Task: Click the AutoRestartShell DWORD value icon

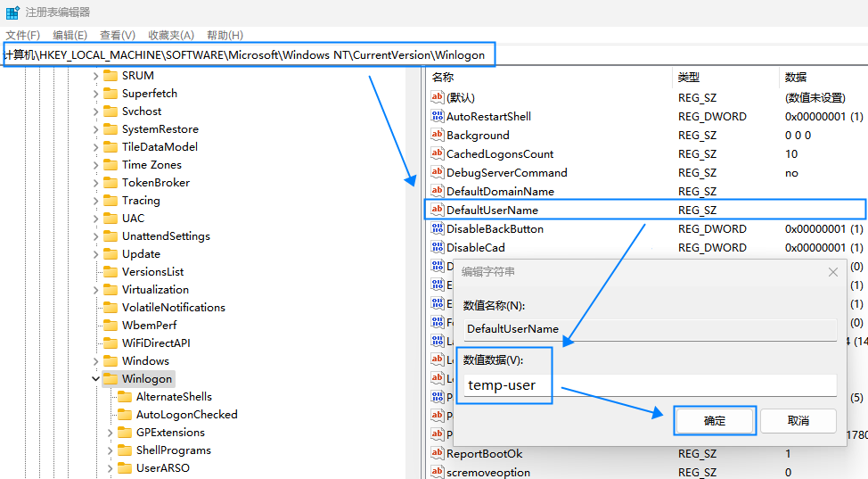Action: [437, 117]
